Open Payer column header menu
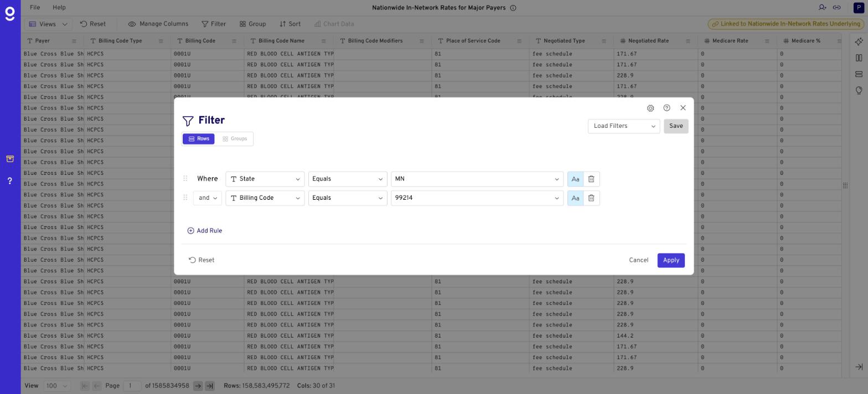The height and width of the screenshot is (394, 868). pyautogui.click(x=74, y=41)
